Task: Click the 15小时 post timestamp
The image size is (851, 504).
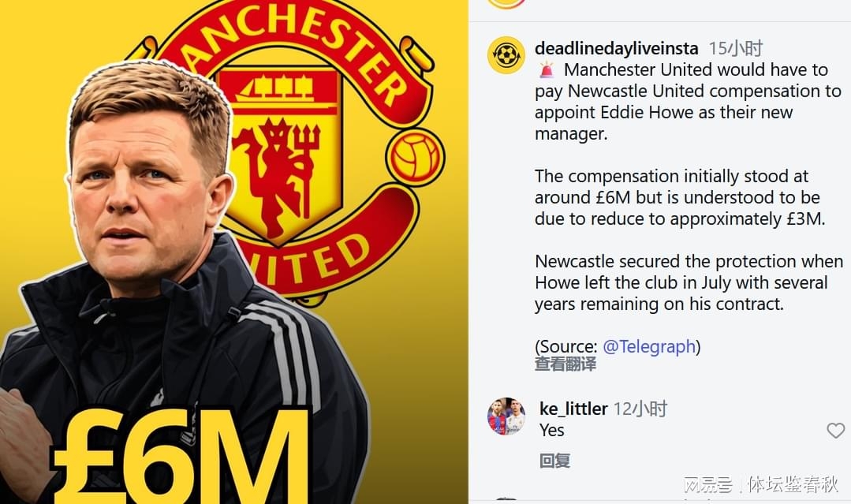Action: 735,48
